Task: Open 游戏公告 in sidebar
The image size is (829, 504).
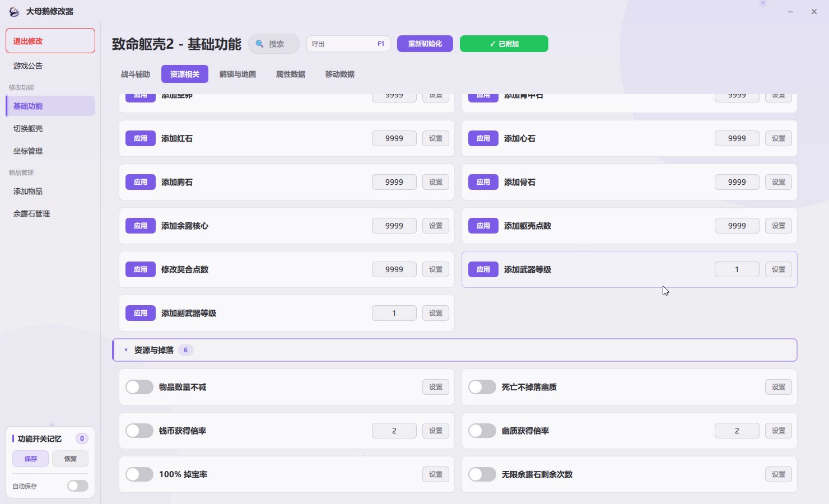Action: pyautogui.click(x=50, y=66)
